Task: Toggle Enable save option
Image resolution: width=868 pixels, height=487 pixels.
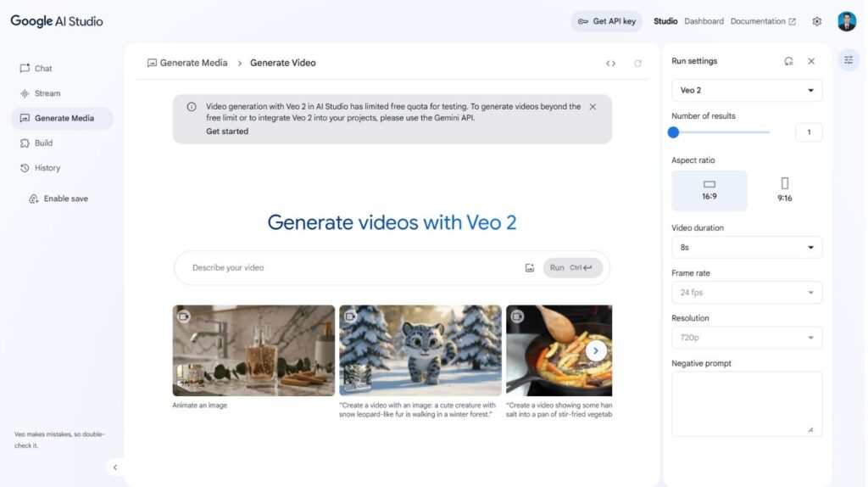Action: tap(58, 199)
